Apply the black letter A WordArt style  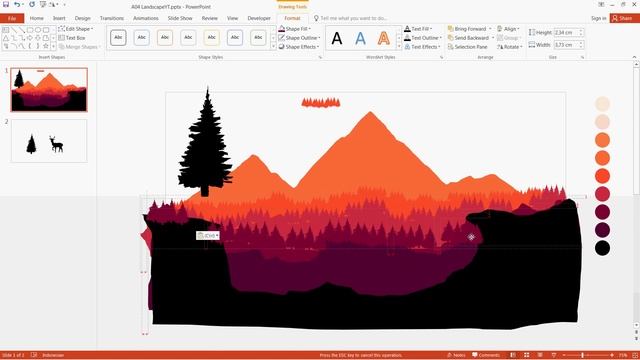[337, 38]
